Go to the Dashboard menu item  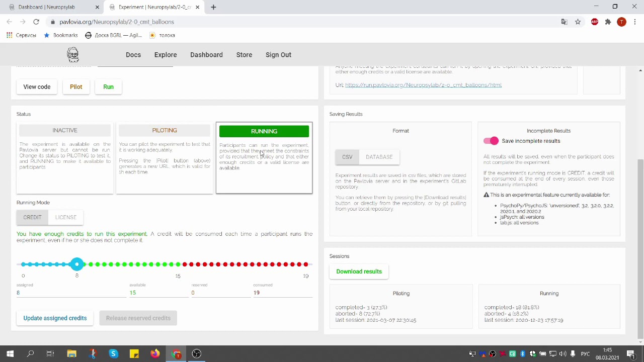point(206,55)
